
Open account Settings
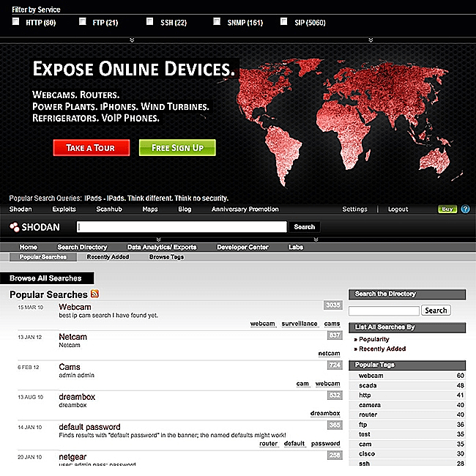click(354, 209)
